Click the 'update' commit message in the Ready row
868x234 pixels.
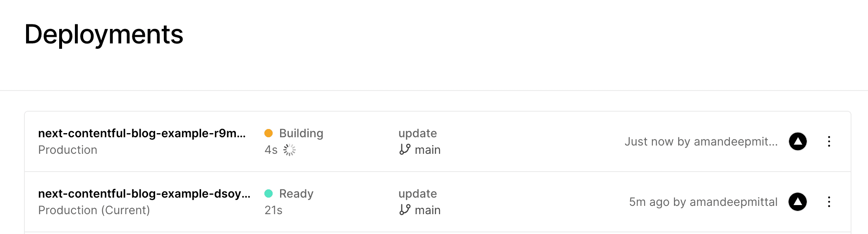pyautogui.click(x=417, y=193)
